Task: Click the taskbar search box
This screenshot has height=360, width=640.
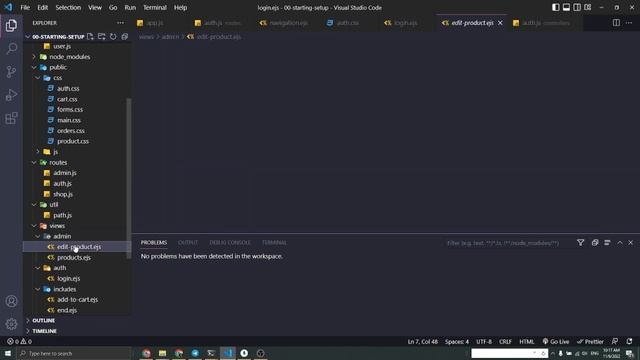Action: (x=75, y=353)
